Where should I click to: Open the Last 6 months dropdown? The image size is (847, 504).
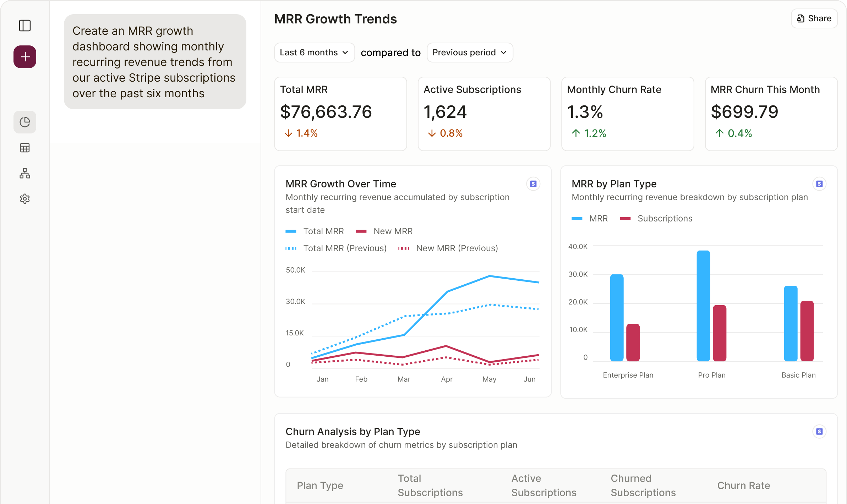tap(314, 52)
